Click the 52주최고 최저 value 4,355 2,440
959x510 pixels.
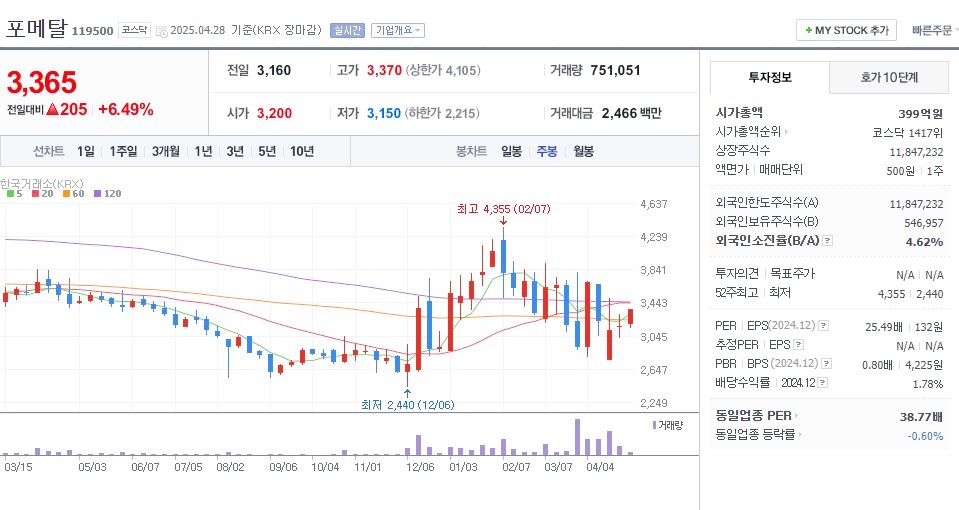(x=911, y=294)
